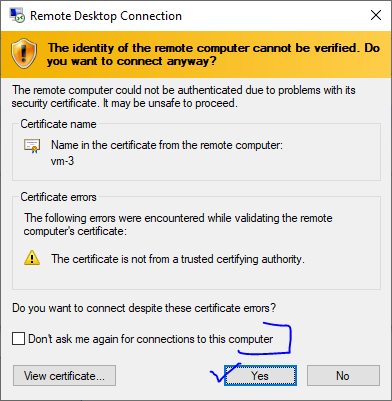Confirm connection with the Yes button
Image resolution: width=392 pixels, height=401 pixels.
(x=260, y=376)
